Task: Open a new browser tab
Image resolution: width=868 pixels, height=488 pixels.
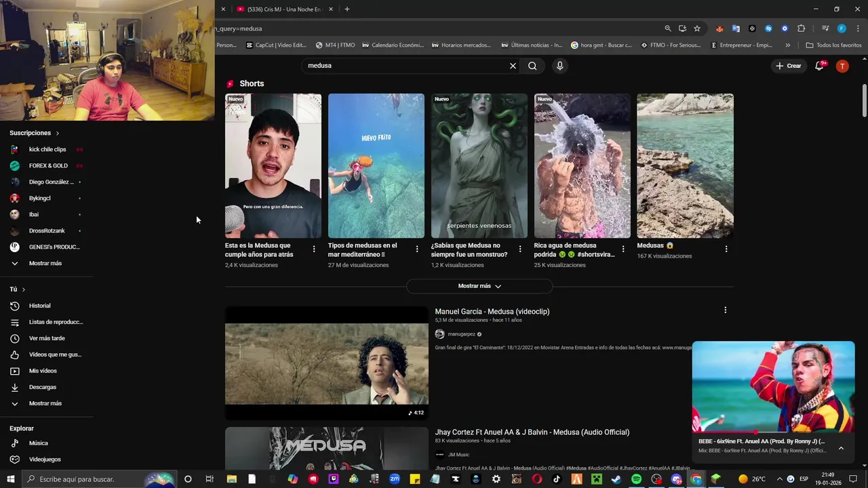Action: (347, 9)
